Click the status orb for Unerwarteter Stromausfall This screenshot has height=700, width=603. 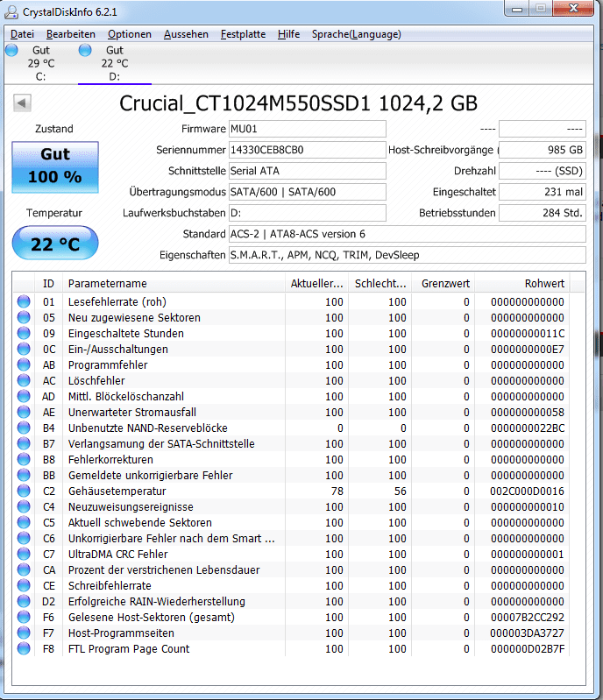[24, 412]
